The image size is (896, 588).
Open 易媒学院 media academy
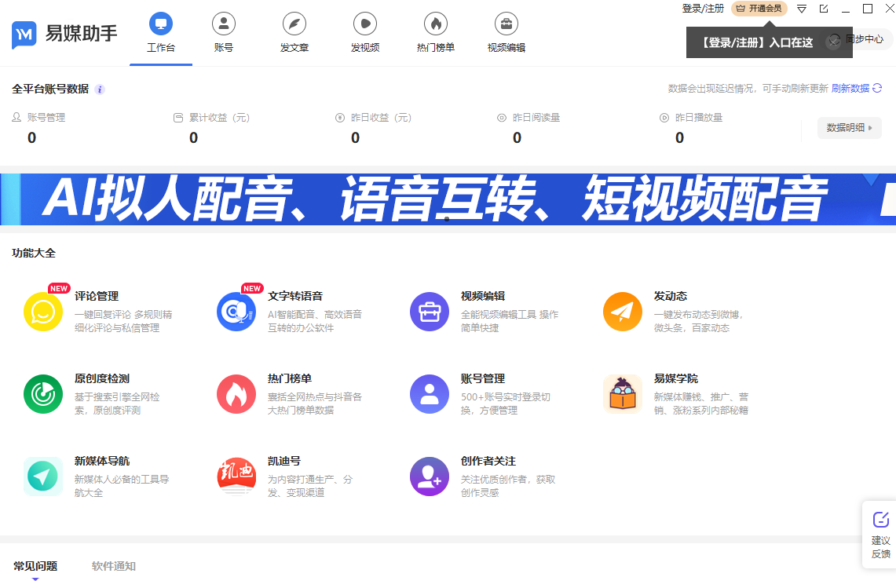[623, 393]
